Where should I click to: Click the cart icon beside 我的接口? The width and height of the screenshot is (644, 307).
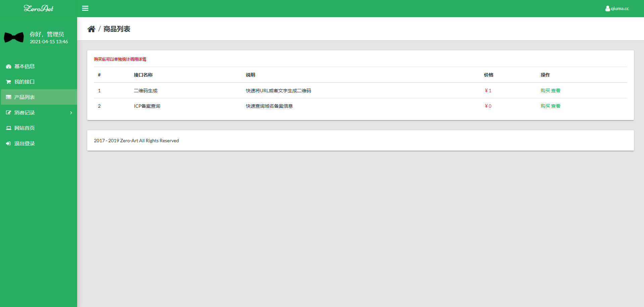click(x=9, y=82)
